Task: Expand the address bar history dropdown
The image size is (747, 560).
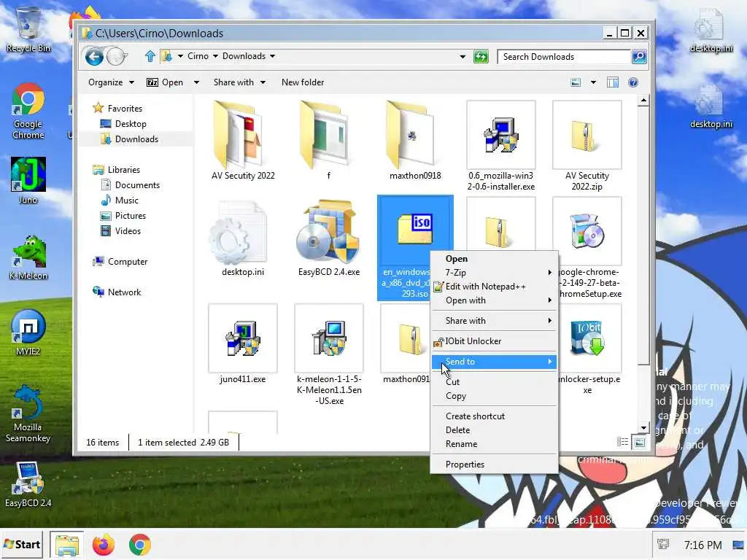Action: [462, 57]
